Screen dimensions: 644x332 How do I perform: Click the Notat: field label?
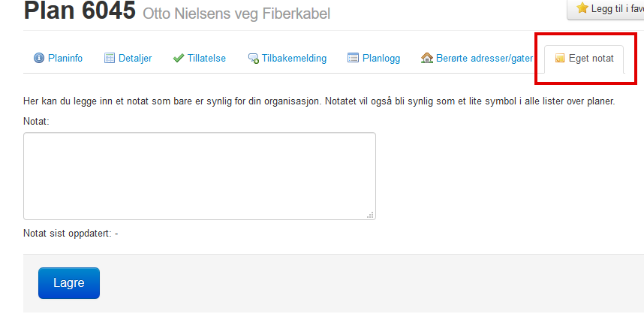tap(36, 121)
